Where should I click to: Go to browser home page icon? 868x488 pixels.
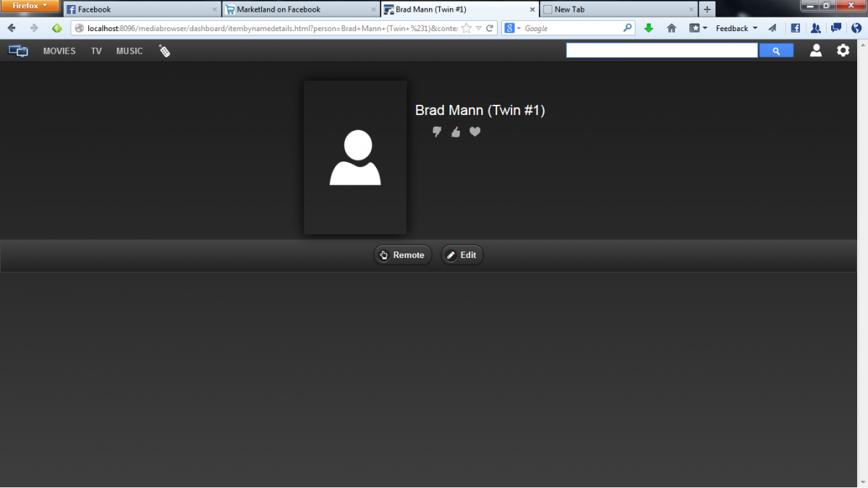671,28
